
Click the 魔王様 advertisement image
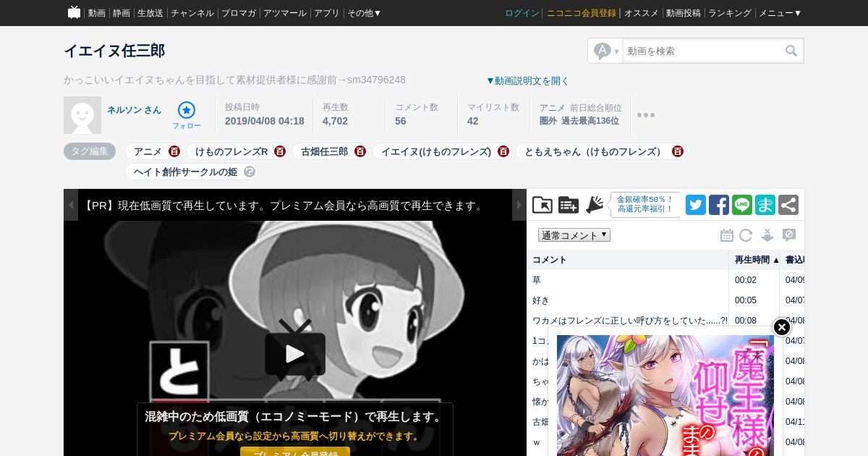(x=665, y=395)
